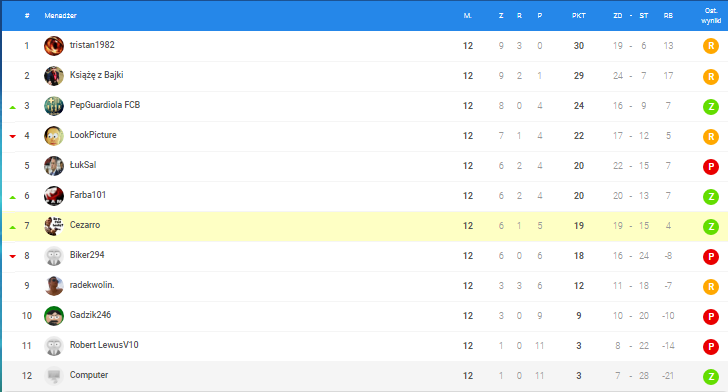Click the Computer monitor avatar icon
This screenshot has width=728, height=392.
pyautogui.click(x=54, y=376)
